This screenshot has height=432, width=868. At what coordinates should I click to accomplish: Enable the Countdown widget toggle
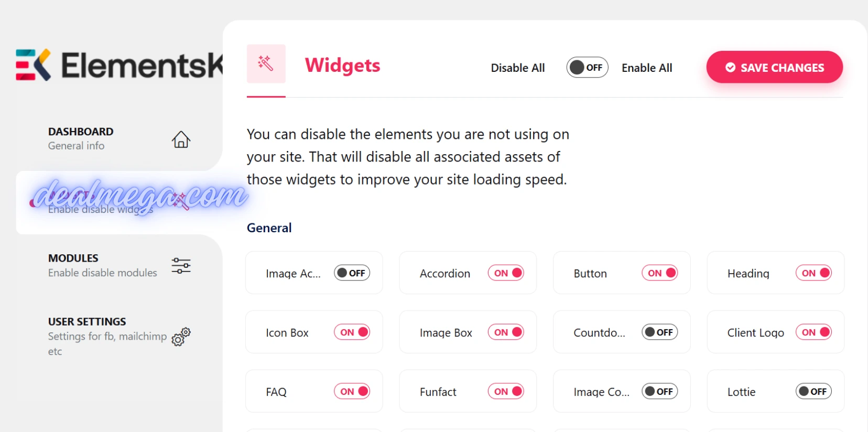659,332
